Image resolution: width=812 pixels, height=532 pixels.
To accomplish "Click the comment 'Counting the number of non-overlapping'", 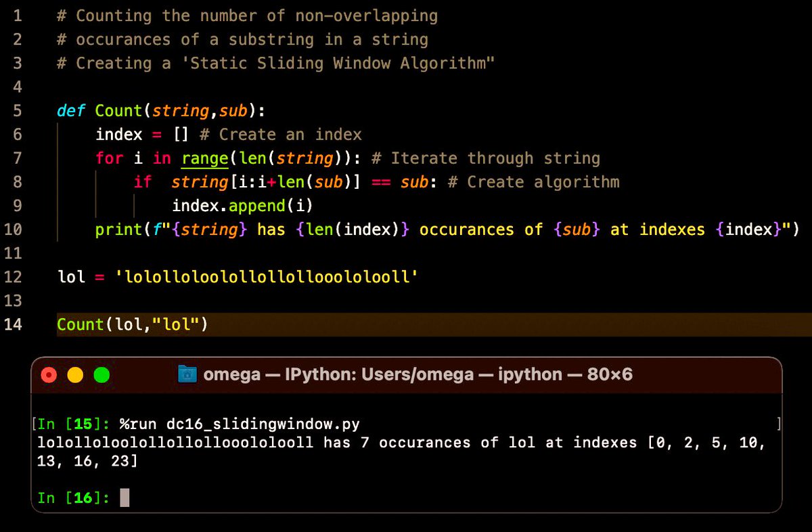I will (x=248, y=16).
